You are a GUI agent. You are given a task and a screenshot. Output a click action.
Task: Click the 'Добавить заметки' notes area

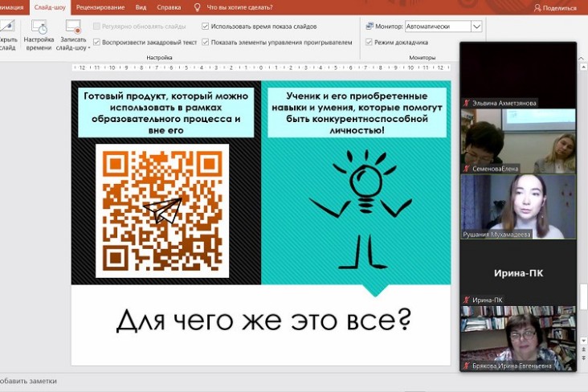(32, 380)
